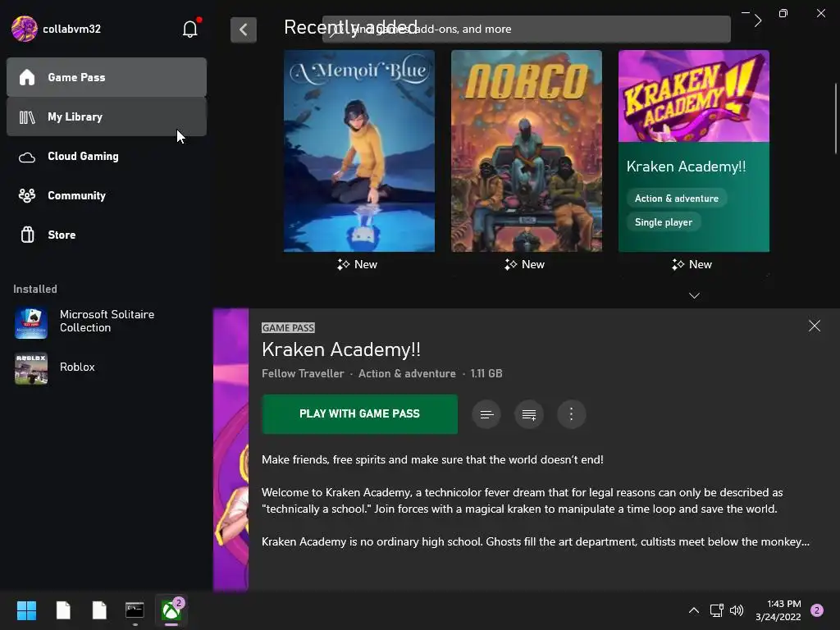This screenshot has height=630, width=840.
Task: Click the first blank document taskbar icon
Action: 63,610
